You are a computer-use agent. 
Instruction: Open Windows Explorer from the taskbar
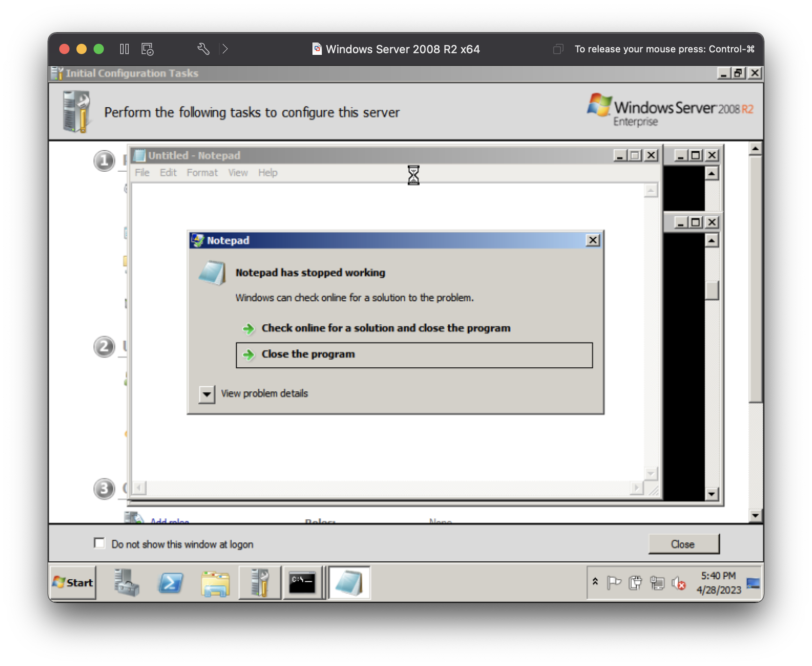(215, 583)
